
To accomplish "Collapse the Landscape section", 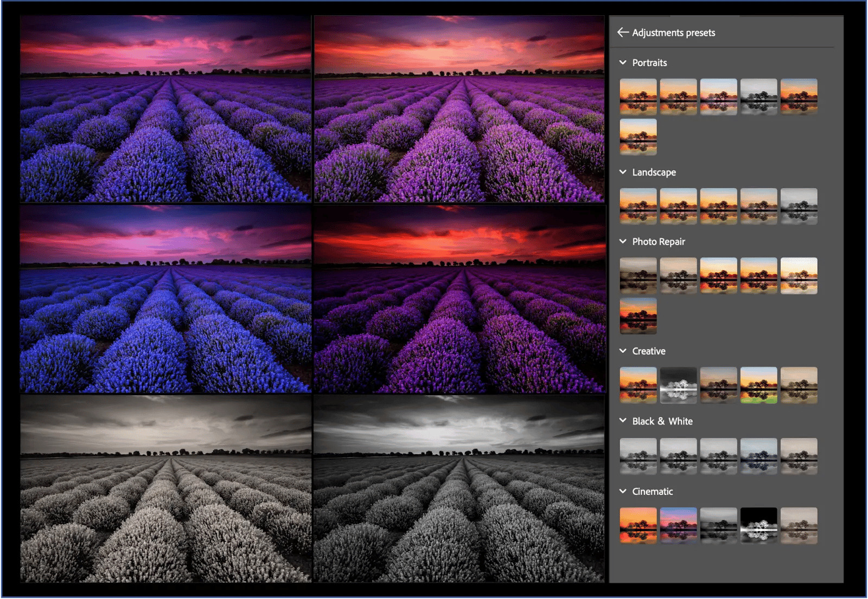I will point(622,172).
